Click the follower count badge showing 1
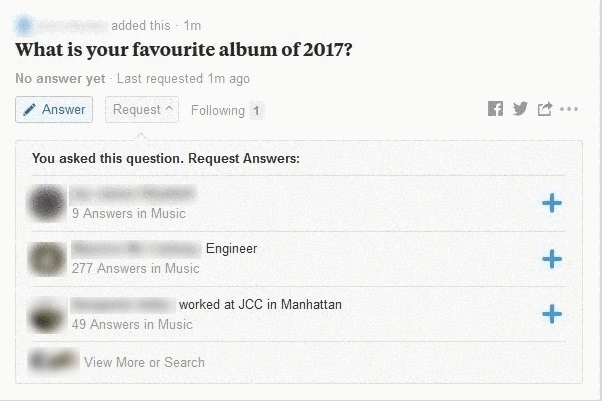This screenshot has width=602, height=401. point(256,111)
